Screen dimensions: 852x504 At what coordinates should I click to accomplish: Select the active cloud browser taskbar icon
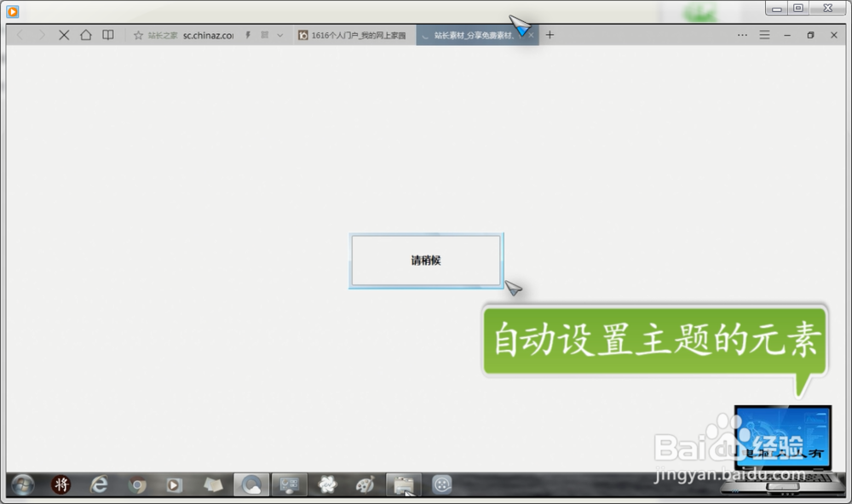(251, 484)
